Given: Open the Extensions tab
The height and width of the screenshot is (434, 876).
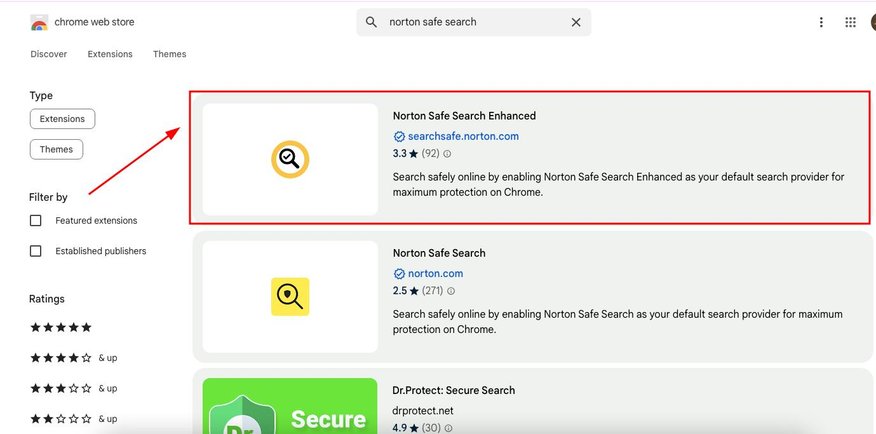Looking at the screenshot, I should pos(110,54).
